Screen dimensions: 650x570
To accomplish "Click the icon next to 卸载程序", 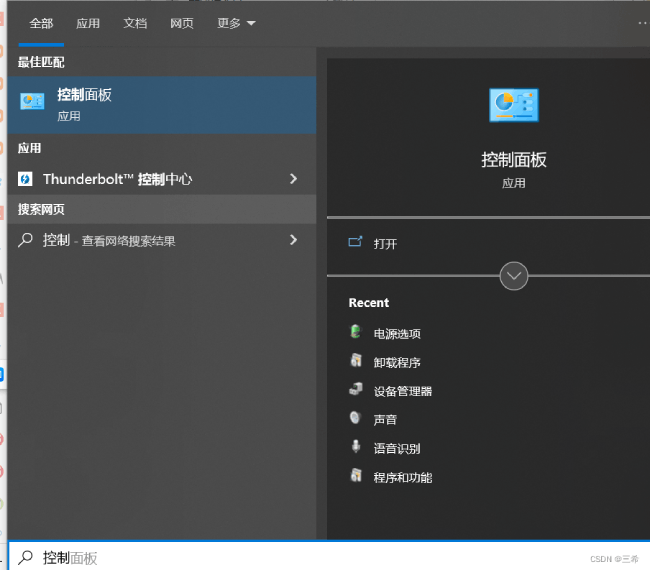I will pyautogui.click(x=356, y=360).
